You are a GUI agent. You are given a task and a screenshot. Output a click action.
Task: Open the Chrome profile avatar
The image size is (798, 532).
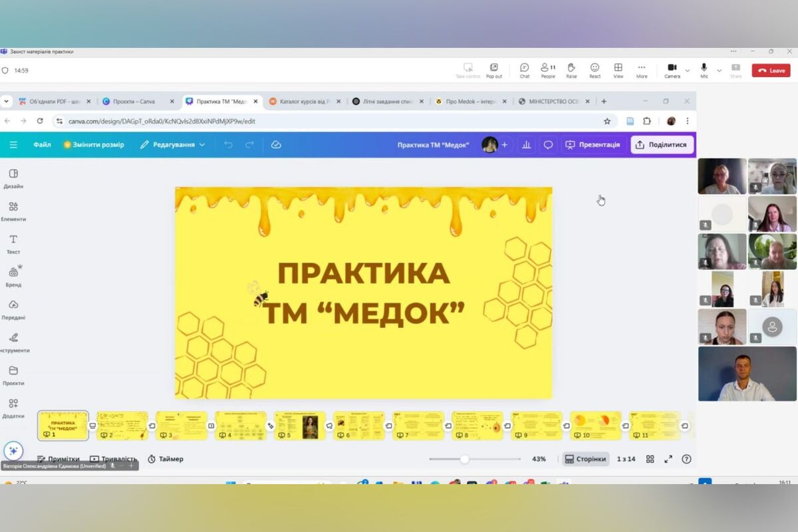(x=671, y=121)
